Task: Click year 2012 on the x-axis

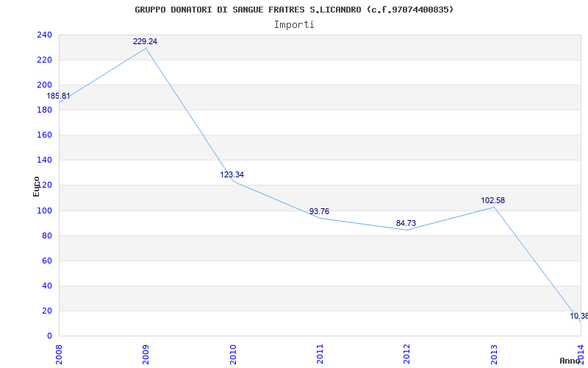Action: [x=407, y=354]
